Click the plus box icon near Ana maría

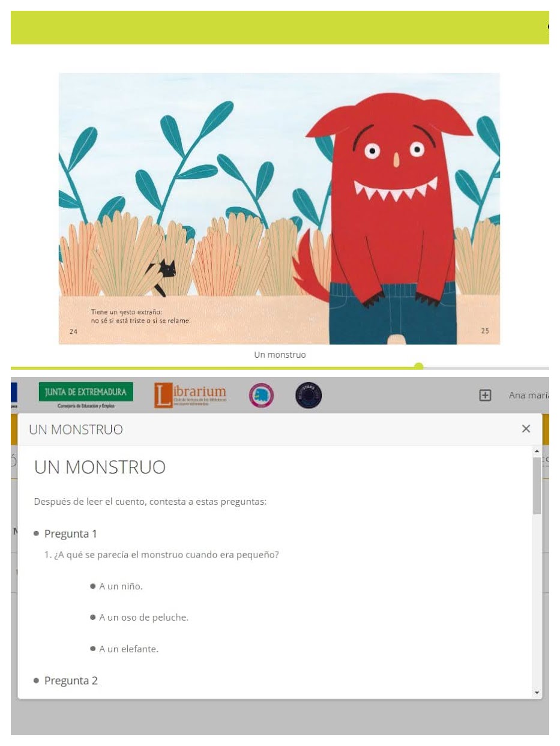click(x=485, y=396)
